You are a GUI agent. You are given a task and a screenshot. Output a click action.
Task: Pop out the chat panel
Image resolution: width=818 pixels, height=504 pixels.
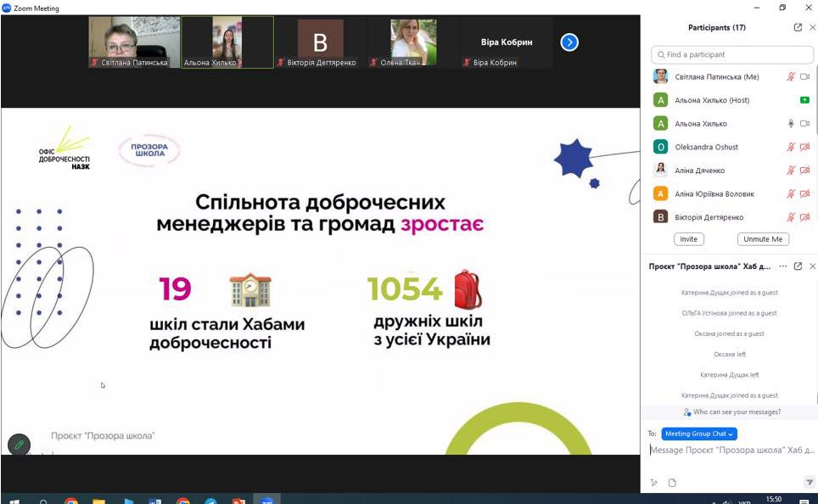[798, 266]
